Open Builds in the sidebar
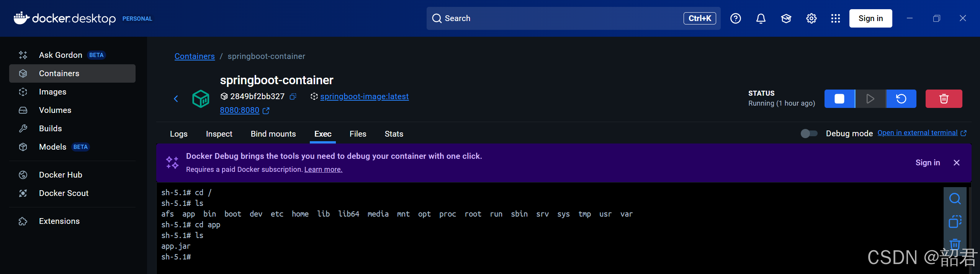Viewport: 980px width, 274px height. 72,129
